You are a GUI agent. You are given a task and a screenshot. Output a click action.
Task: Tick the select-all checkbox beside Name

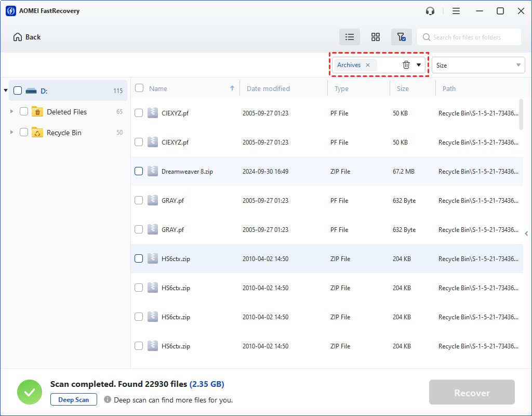pos(139,88)
